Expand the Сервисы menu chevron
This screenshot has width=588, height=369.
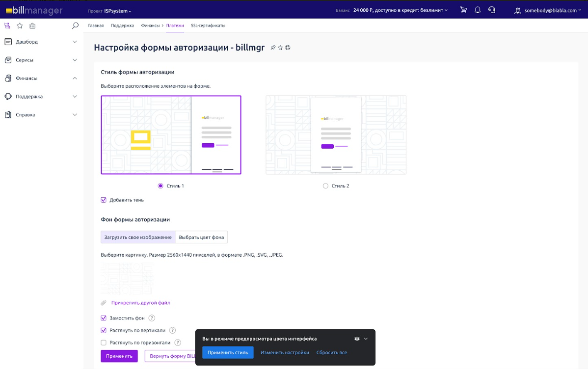tap(75, 60)
